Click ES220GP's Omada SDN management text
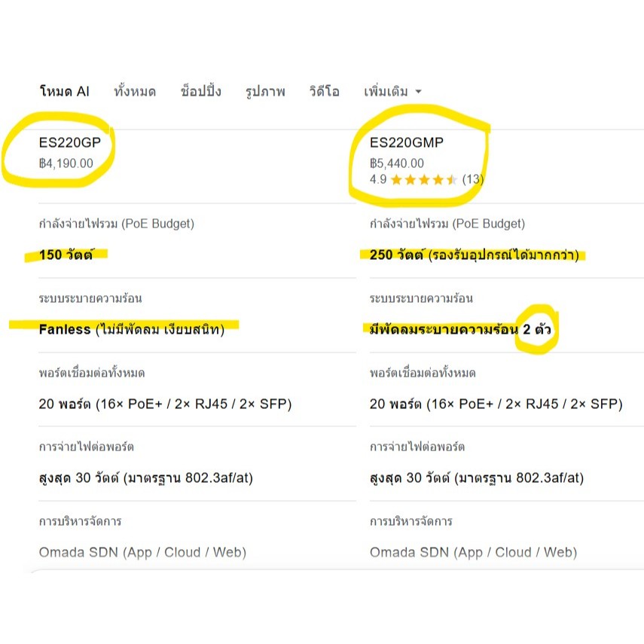This screenshot has width=644, height=644. pyautogui.click(x=142, y=552)
